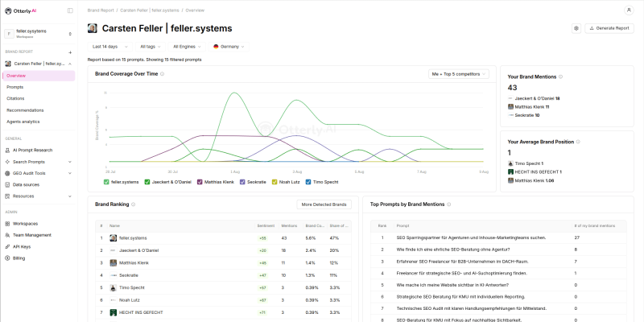The height and width of the screenshot is (322, 644).
Task: Click the Search Prompts icon
Action: pos(8,162)
